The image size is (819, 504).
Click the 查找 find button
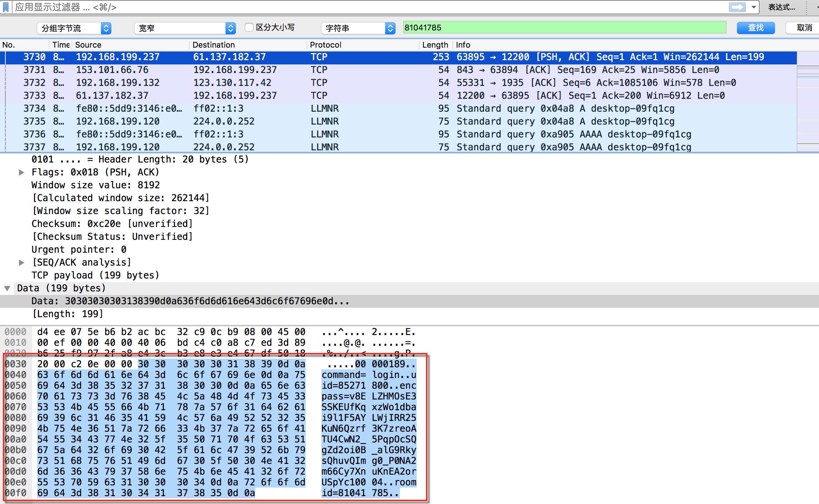point(756,28)
